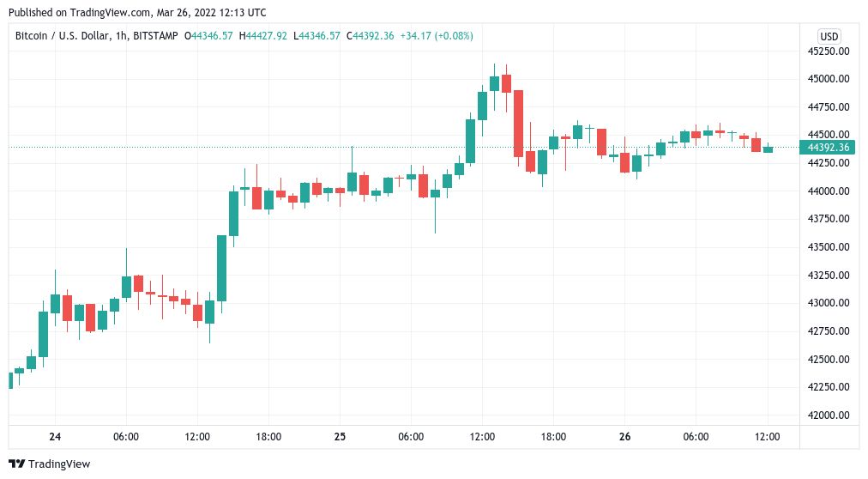Open the USD currency selector
868x479 pixels.
(829, 36)
